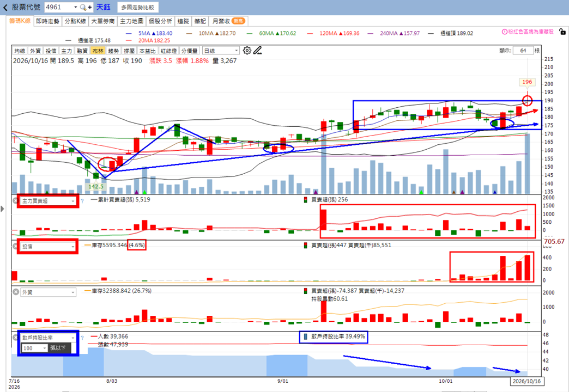The width and height of the screenshot is (569, 392).
Task: Close the 主力買賣超 indicator panel
Action: (x=16, y=200)
